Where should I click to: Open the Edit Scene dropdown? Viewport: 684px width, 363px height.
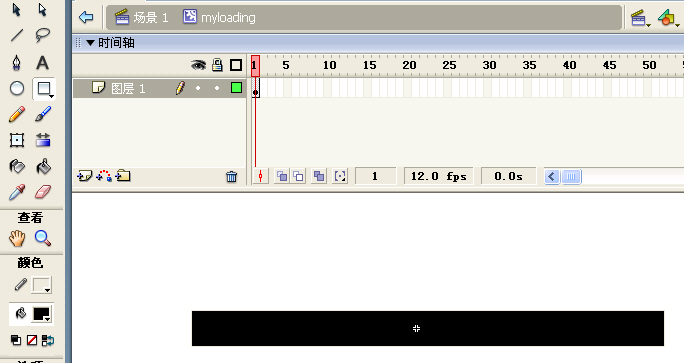coord(640,18)
